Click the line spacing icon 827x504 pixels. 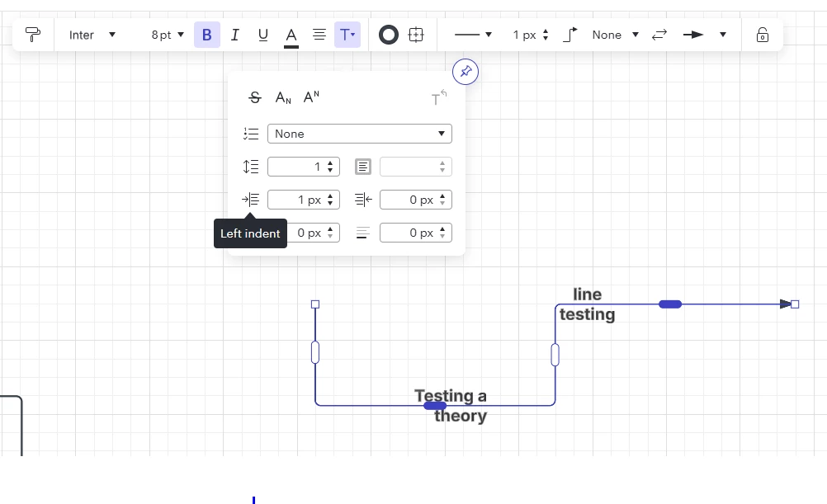[251, 167]
